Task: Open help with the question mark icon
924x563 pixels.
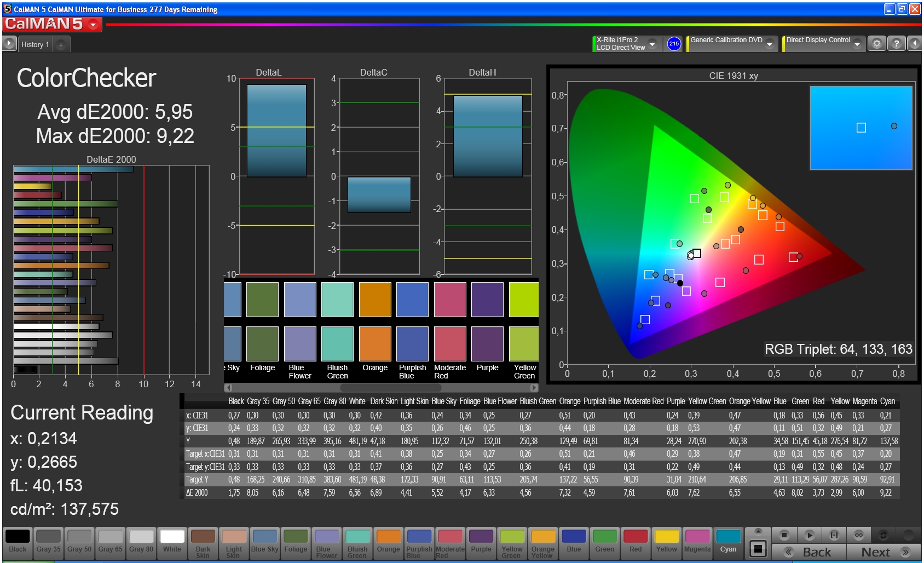Action: point(896,44)
